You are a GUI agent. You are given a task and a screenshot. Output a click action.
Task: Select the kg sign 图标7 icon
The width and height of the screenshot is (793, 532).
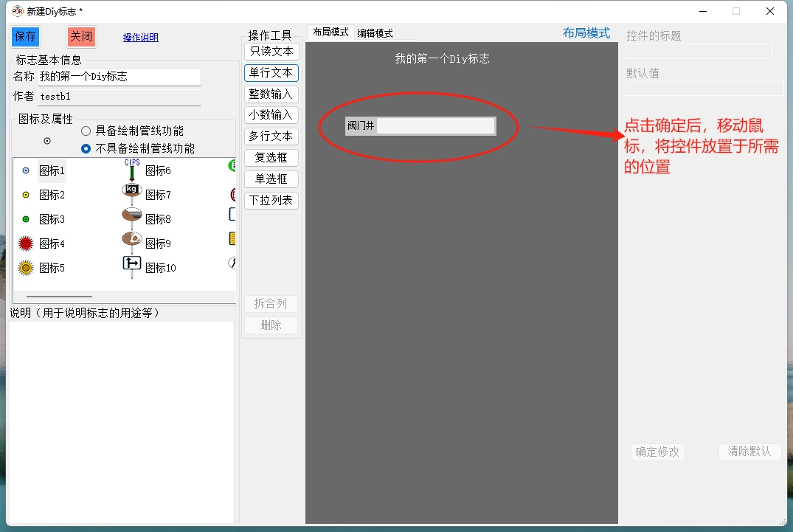[x=132, y=190]
